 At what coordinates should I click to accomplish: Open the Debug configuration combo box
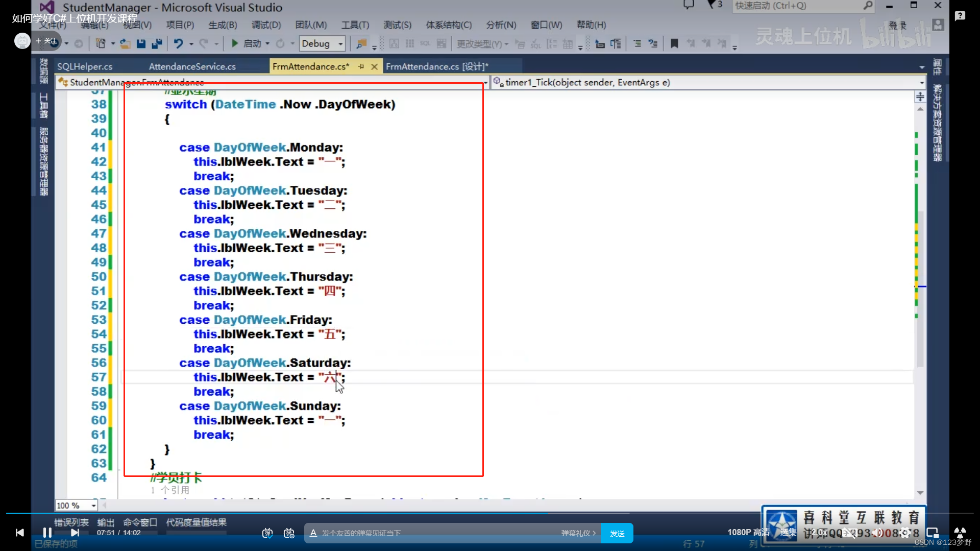[x=322, y=44]
